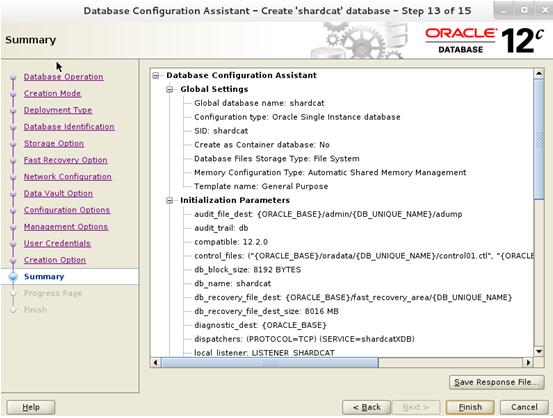Cancel the database creation wizard
The width and height of the screenshot is (553, 418).
click(524, 407)
